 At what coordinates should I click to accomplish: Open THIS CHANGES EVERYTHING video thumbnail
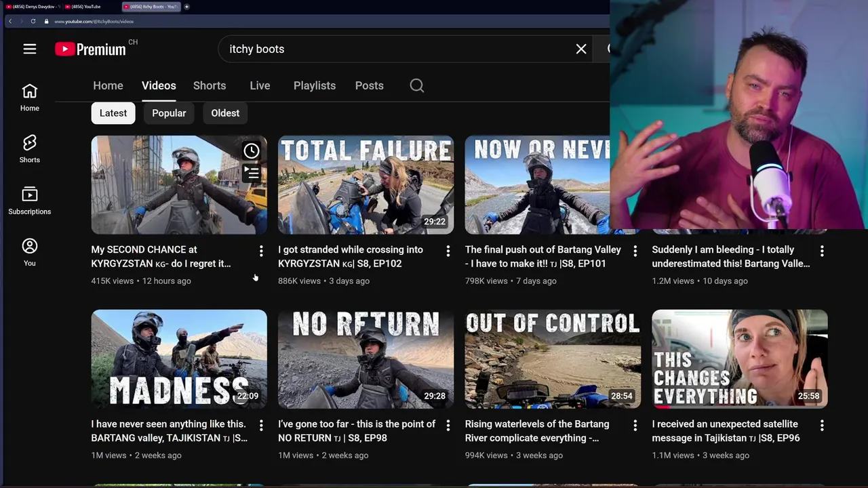tap(740, 359)
